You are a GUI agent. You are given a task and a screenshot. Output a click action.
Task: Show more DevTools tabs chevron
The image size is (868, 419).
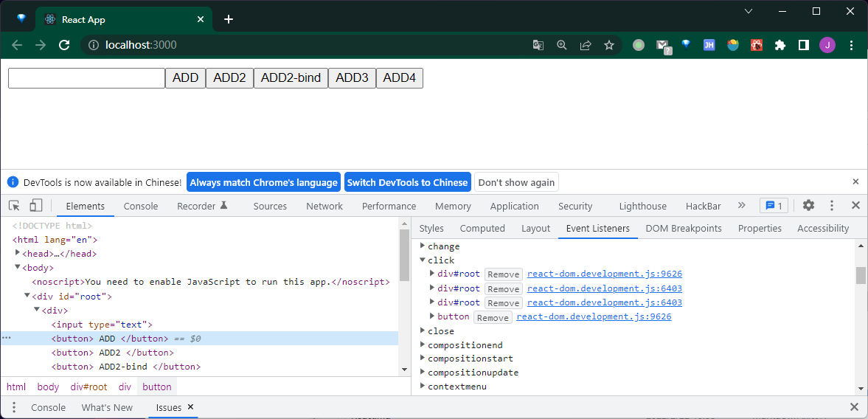pyautogui.click(x=742, y=205)
